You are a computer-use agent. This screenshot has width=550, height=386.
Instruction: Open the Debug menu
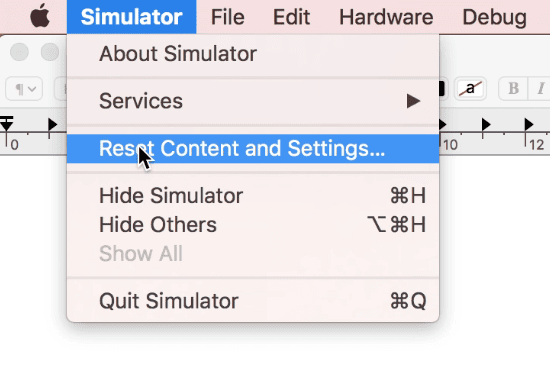point(495,17)
